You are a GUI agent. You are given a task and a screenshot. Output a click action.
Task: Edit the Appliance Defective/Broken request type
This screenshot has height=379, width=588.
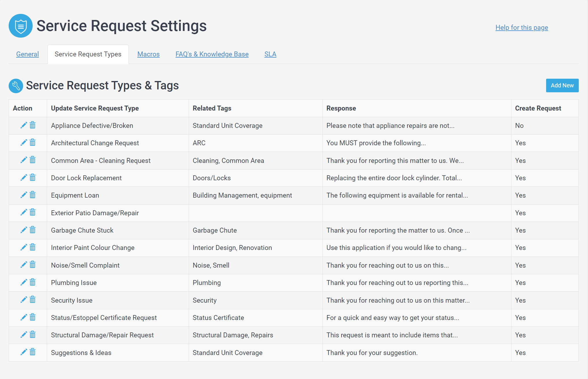pyautogui.click(x=23, y=125)
